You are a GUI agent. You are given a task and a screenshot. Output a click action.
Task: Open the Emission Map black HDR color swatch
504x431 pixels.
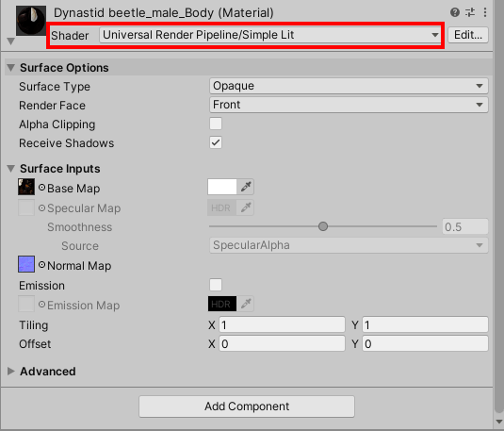tap(222, 304)
